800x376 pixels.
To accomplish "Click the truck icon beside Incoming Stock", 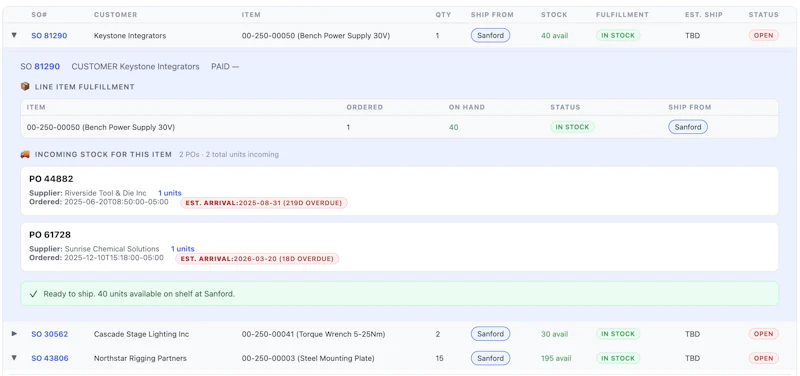I will pyautogui.click(x=25, y=154).
